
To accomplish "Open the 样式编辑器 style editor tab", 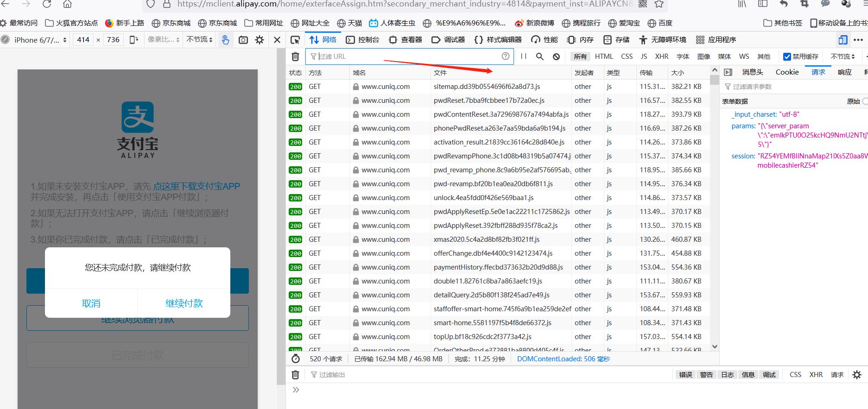I will pos(498,40).
